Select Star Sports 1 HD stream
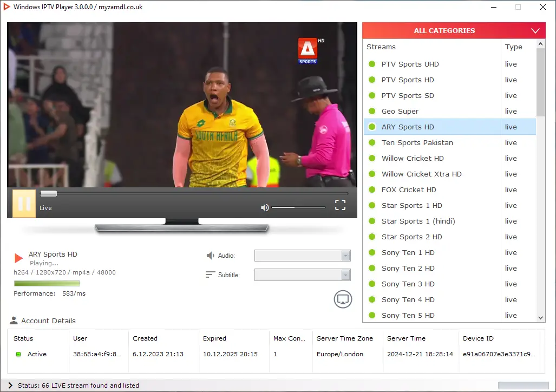The height and width of the screenshot is (392, 556). (450, 205)
